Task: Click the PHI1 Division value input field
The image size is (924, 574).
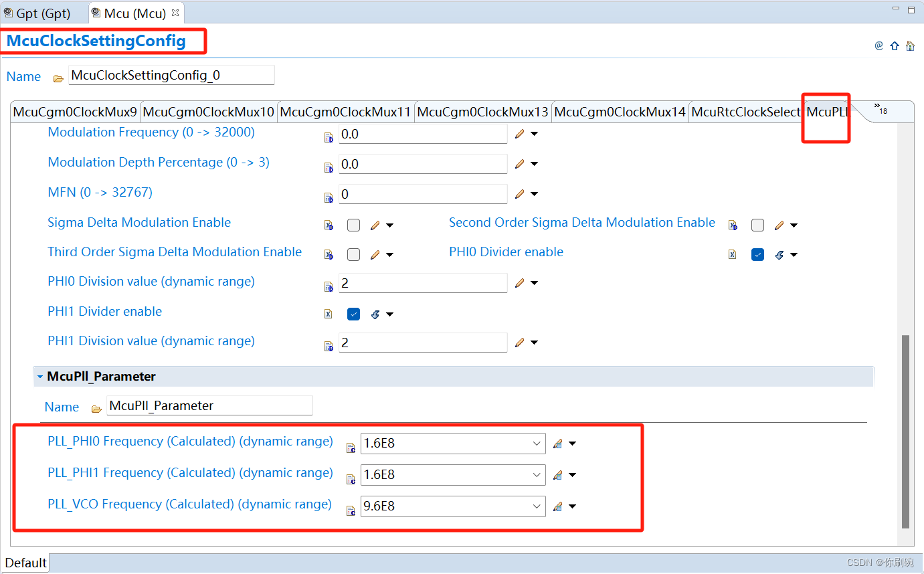Action: (x=423, y=343)
